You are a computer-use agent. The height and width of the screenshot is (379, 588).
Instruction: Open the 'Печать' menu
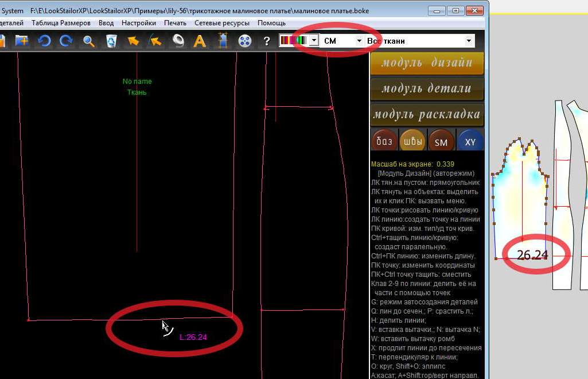click(175, 23)
